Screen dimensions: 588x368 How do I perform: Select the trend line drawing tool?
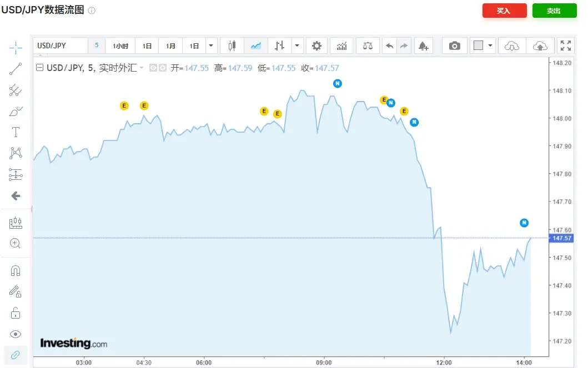click(x=16, y=69)
